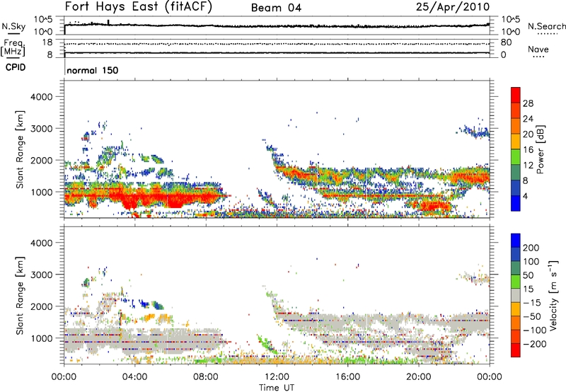Click the '10^0' tick beside N.Sky
566x392 pixels.
[x=43, y=32]
